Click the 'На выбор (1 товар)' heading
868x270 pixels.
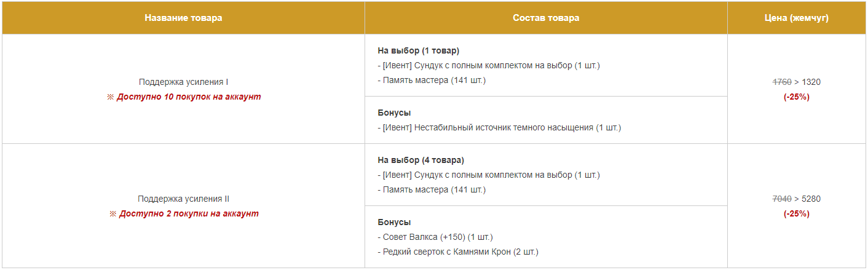pyautogui.click(x=419, y=50)
